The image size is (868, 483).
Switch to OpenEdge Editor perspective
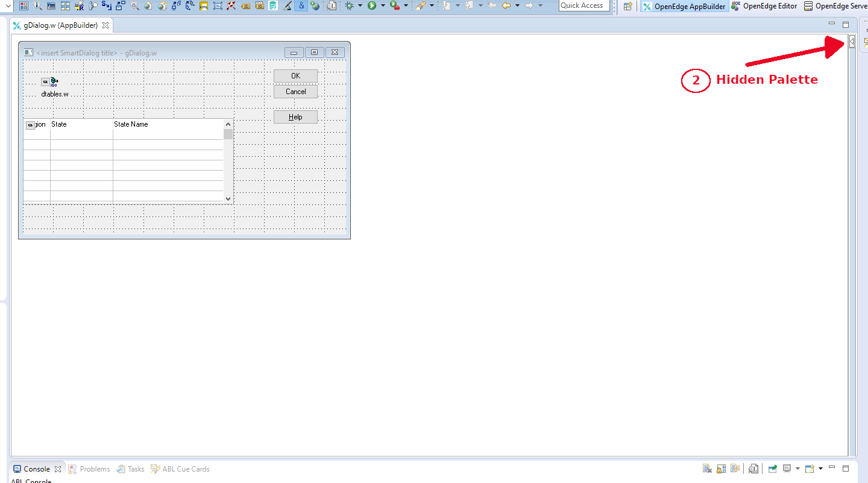pos(764,6)
